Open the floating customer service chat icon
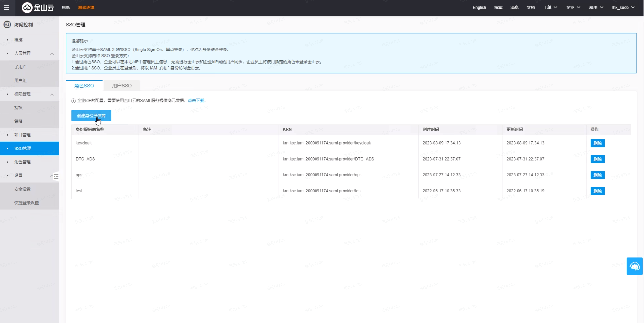The image size is (644, 323). 635,266
